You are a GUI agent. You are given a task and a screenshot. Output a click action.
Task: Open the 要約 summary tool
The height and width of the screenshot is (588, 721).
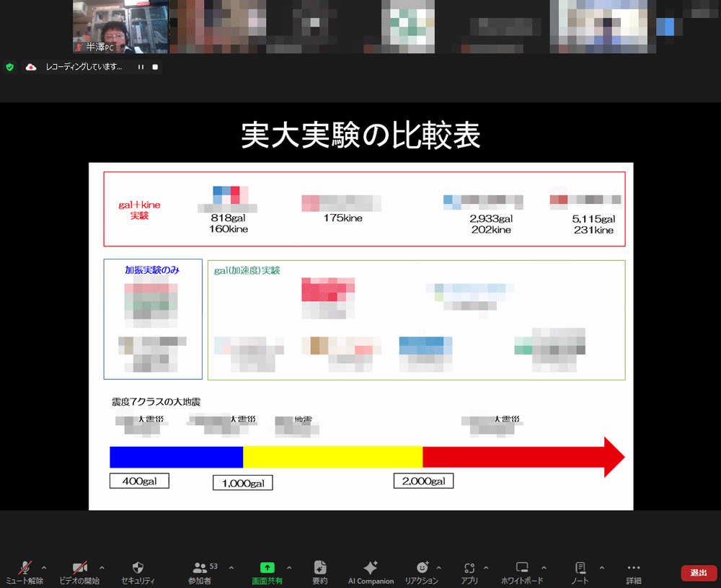click(320, 571)
